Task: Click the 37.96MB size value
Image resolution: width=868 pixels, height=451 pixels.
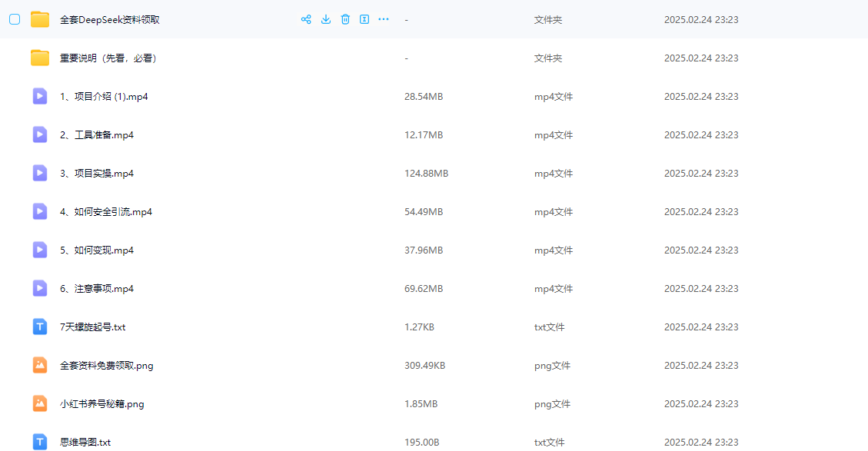Action: (424, 250)
